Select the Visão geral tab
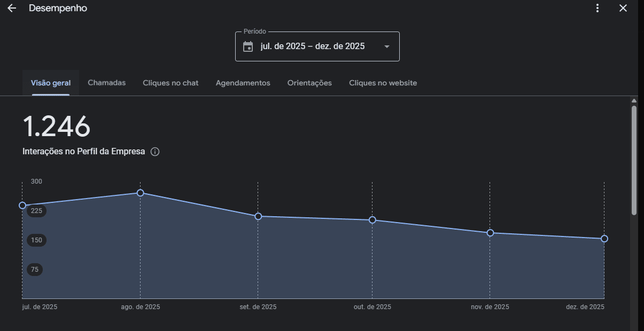 tap(51, 83)
